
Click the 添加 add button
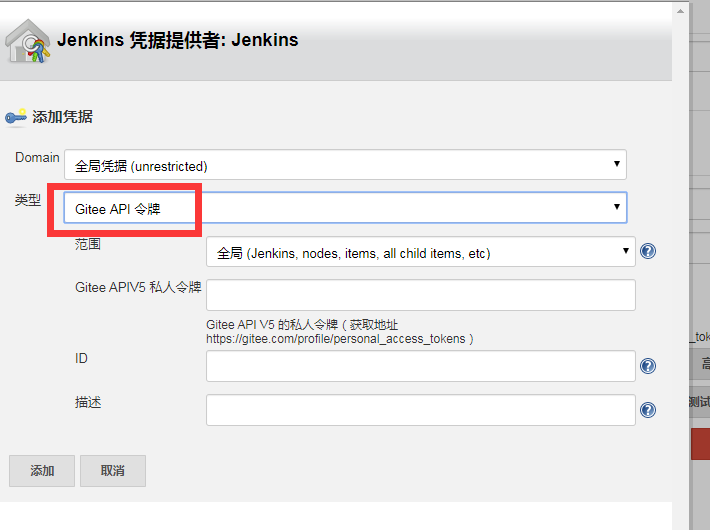pos(42,471)
